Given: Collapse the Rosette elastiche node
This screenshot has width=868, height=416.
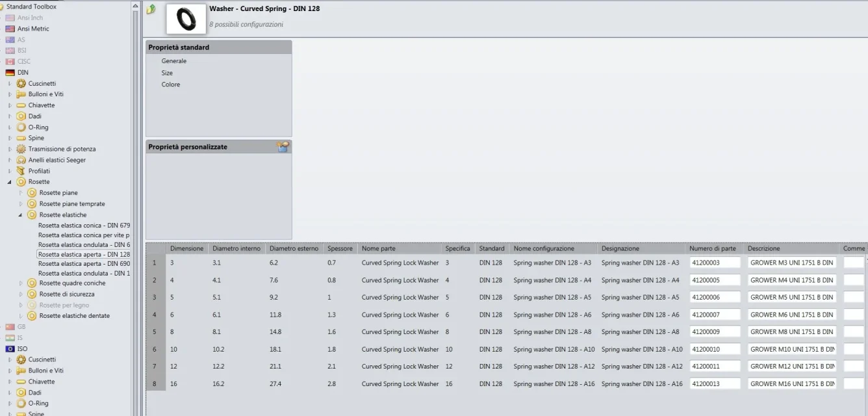Looking at the screenshot, I should coord(20,215).
